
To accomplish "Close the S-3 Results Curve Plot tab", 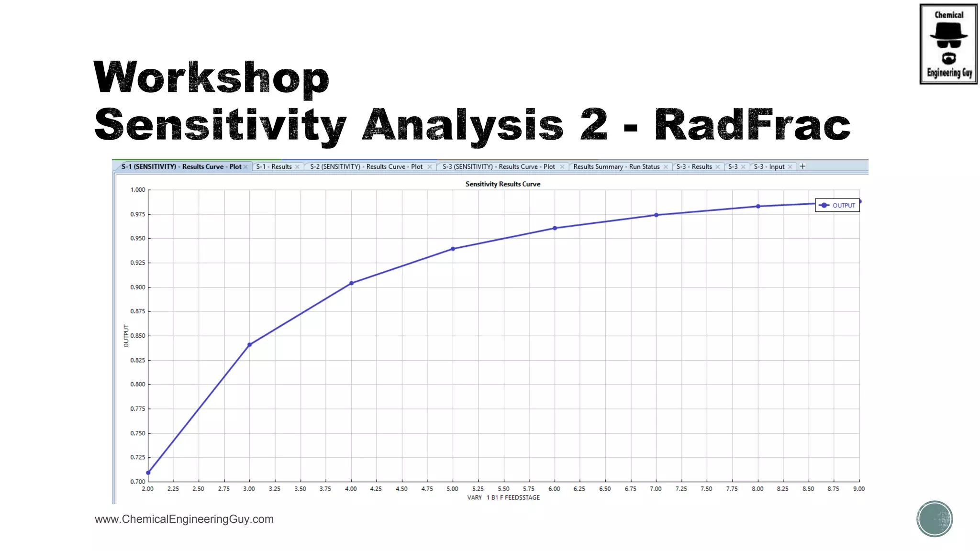I will click(x=562, y=167).
